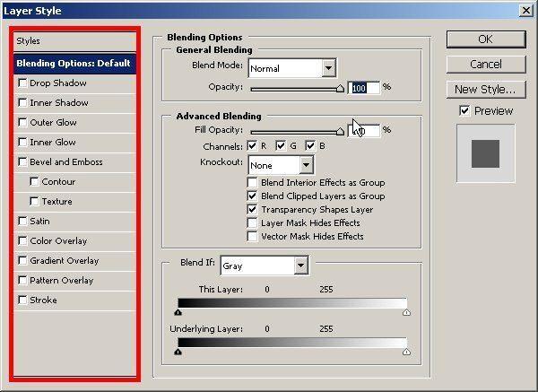Click the Cancel button
The width and height of the screenshot is (538, 392).
485,65
